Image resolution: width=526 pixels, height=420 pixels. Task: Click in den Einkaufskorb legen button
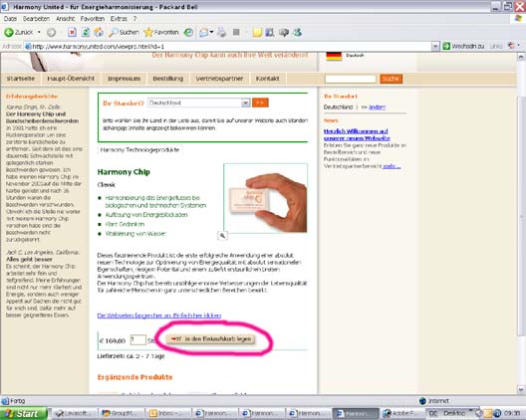(x=210, y=339)
